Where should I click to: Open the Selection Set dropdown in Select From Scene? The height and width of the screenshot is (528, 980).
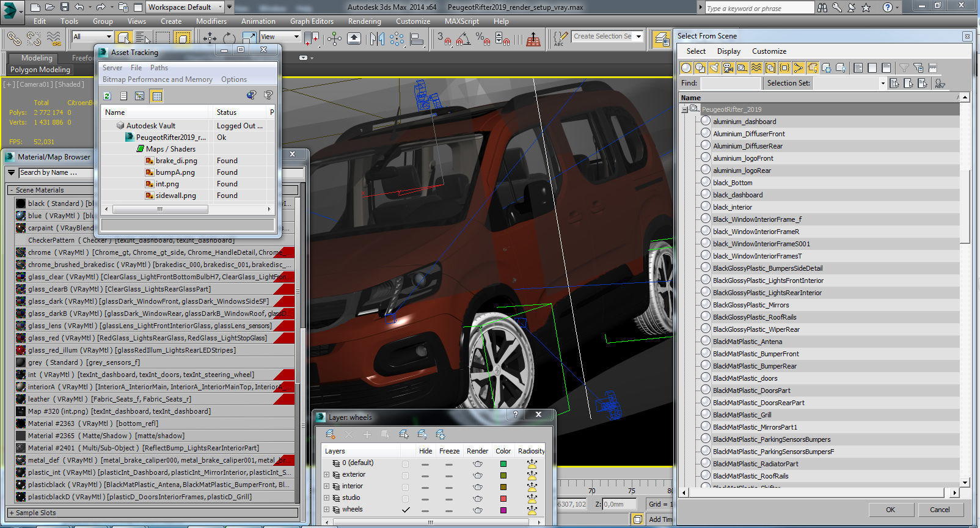[x=882, y=83]
